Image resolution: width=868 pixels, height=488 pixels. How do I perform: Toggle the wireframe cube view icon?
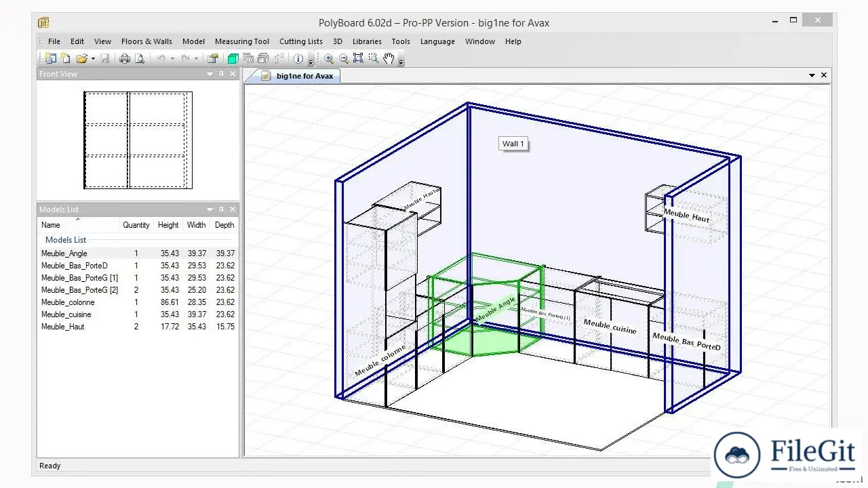point(263,59)
